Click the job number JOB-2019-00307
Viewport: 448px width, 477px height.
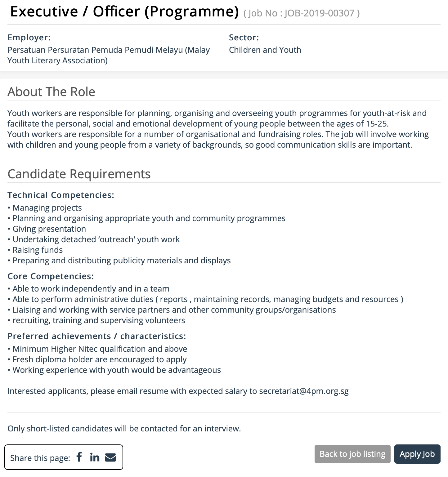coord(320,13)
